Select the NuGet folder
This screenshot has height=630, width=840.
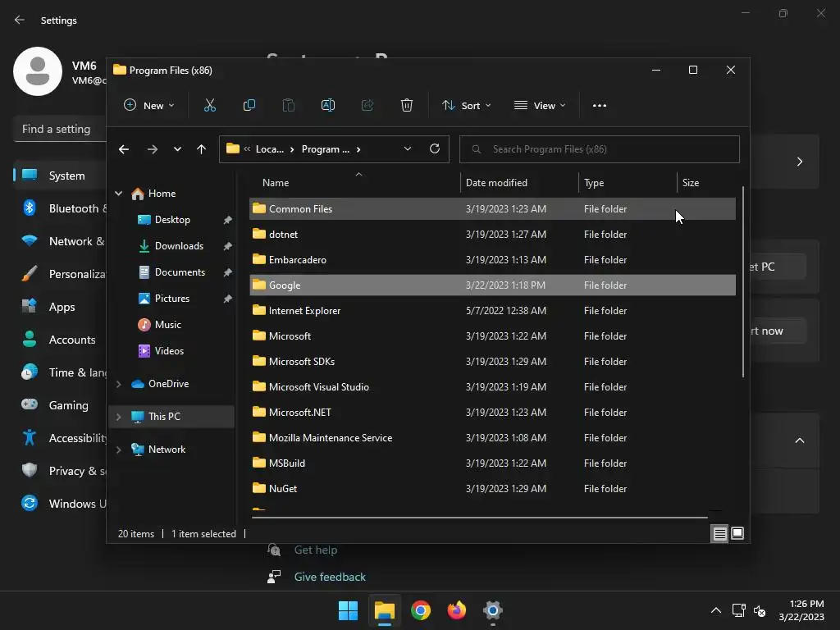coord(492,489)
